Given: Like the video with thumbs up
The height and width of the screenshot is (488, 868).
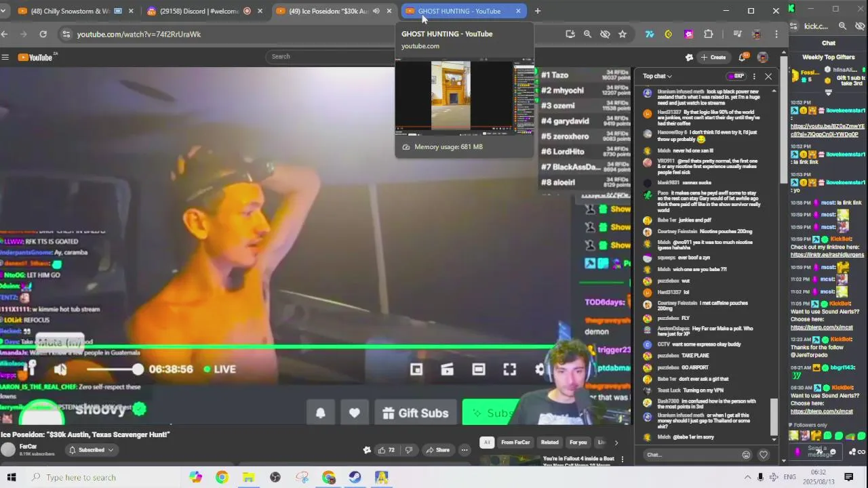Looking at the screenshot, I should coord(387,450).
